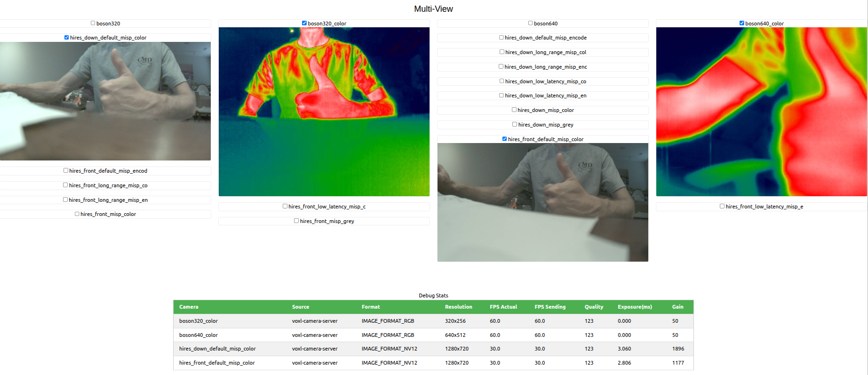This screenshot has width=868, height=375.
Task: Click the hires_front_default_misp_color camera feed
Action: coord(542,202)
